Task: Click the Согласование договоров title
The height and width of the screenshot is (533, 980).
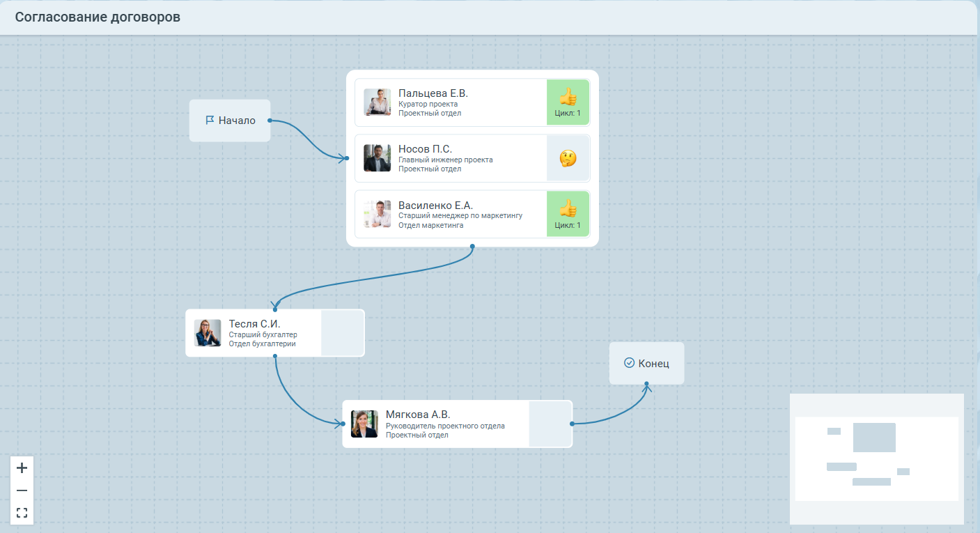Action: (98, 17)
